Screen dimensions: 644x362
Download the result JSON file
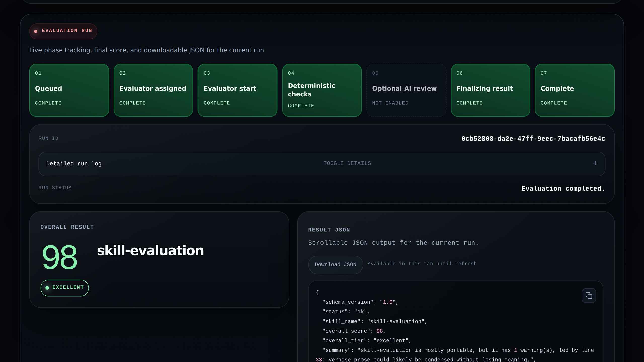click(x=336, y=265)
